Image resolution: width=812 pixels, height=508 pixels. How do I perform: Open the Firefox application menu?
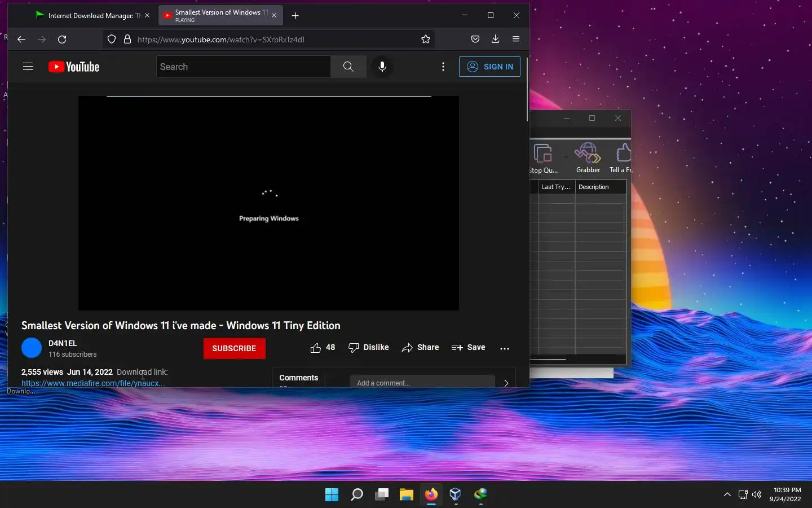pyautogui.click(x=516, y=39)
